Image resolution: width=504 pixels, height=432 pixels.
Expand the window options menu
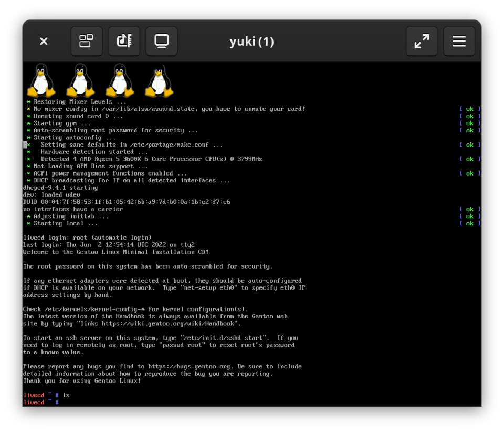459,41
